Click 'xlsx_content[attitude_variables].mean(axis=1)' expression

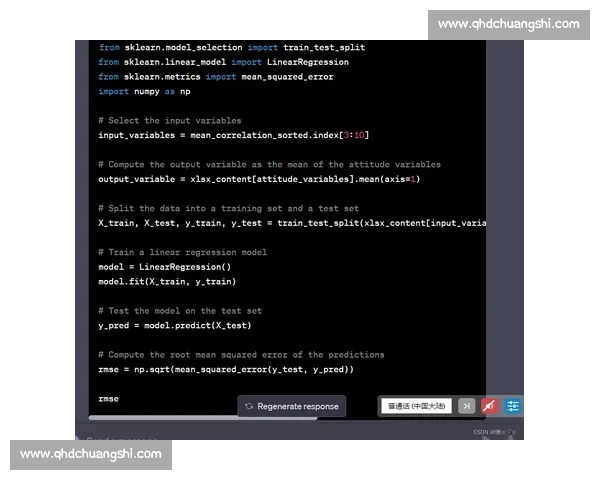point(305,179)
